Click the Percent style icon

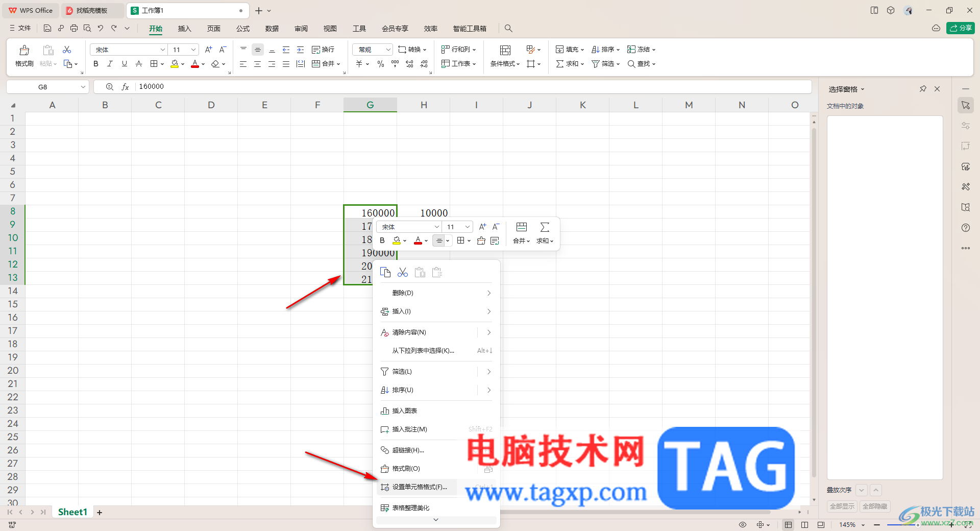pos(381,64)
